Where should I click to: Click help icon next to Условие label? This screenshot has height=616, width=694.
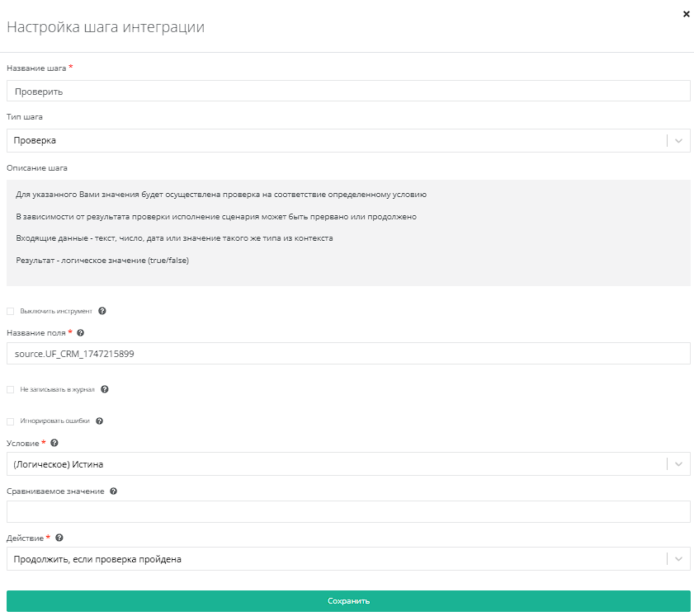tap(54, 443)
